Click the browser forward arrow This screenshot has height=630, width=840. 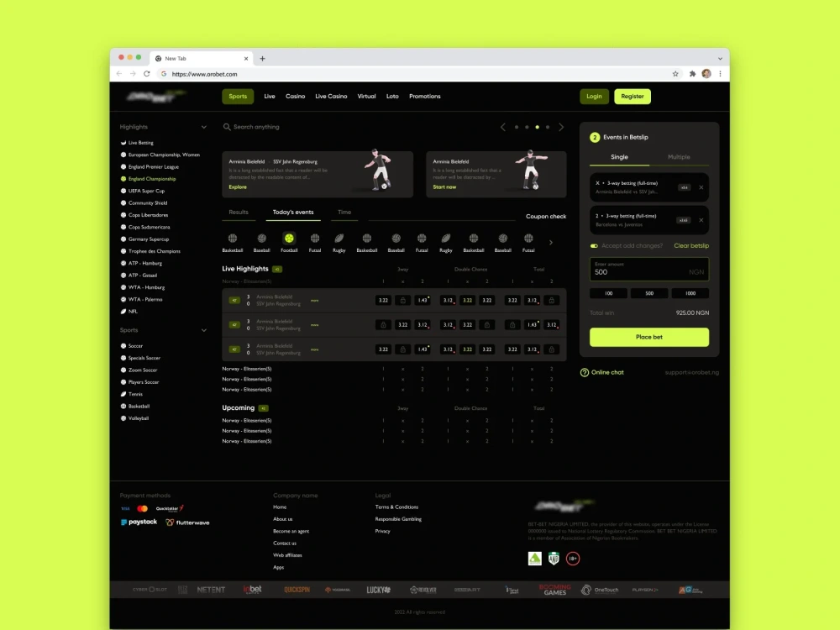pos(133,74)
